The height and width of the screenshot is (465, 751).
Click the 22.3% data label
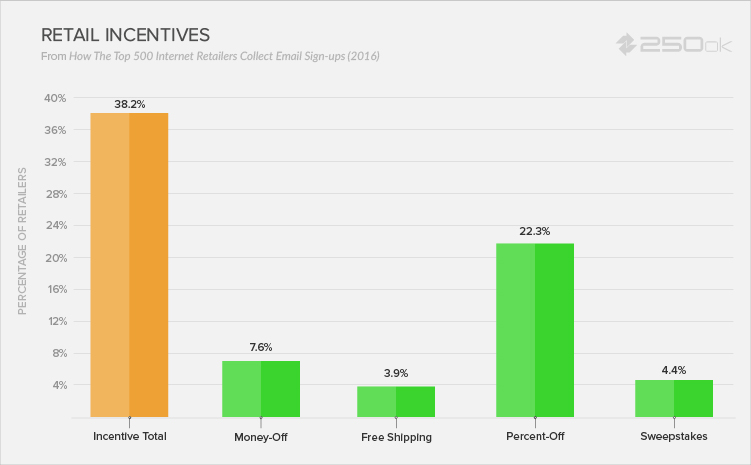pos(535,231)
